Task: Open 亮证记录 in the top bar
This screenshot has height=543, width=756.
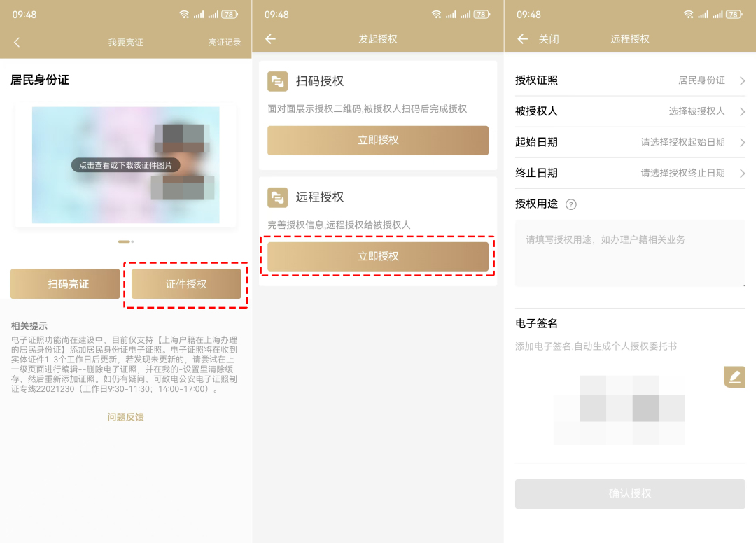Action: (x=225, y=43)
